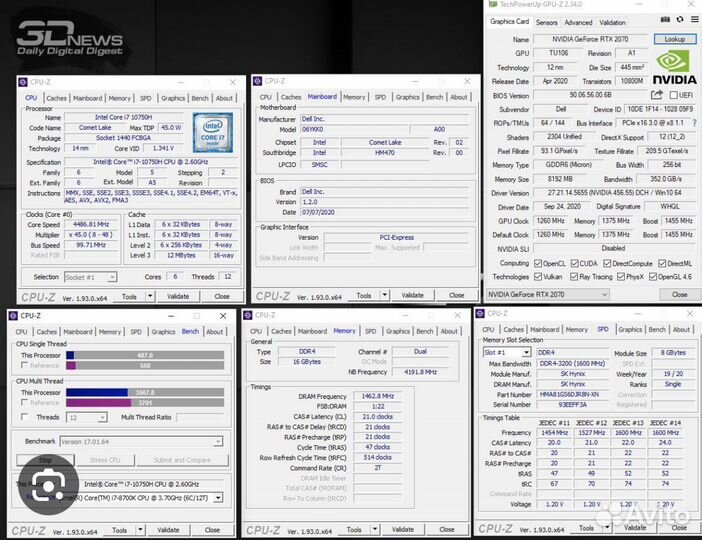Click Close in the GPU-Z window
Image resolution: width=702 pixels, height=540 pixels.
coord(679,294)
